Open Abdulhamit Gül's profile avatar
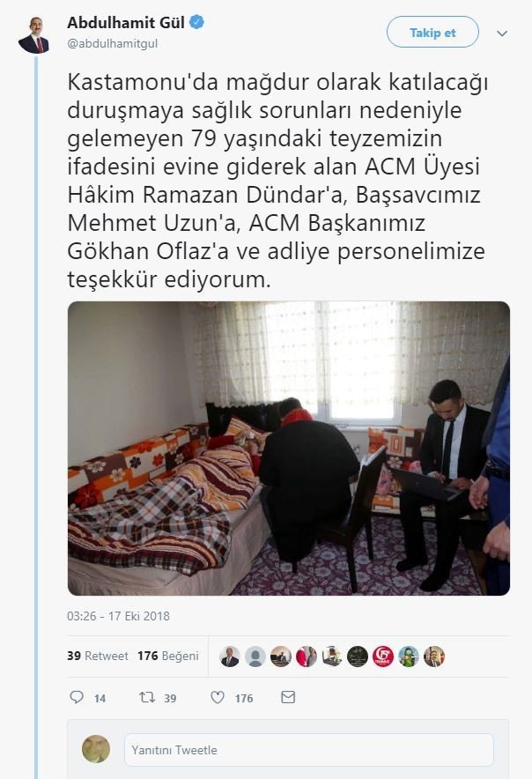This screenshot has width=532, height=779. (33, 34)
